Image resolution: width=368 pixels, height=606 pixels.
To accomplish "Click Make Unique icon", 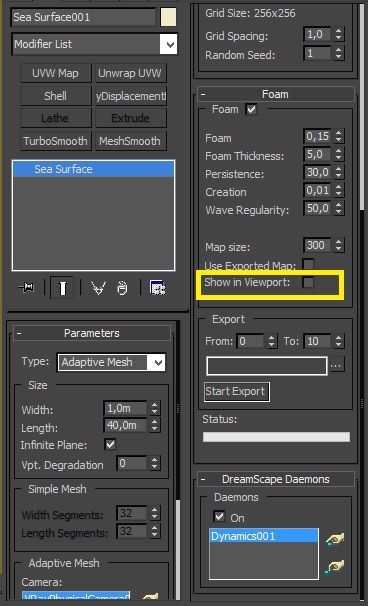I will click(98, 288).
